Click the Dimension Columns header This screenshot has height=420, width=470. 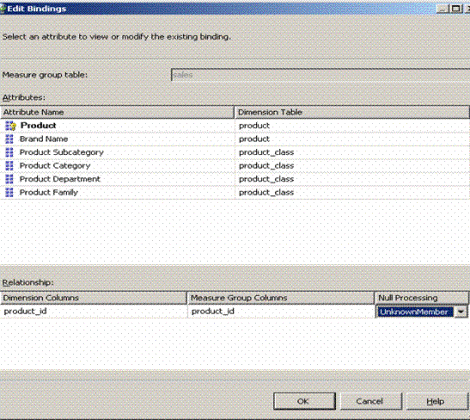click(x=93, y=298)
